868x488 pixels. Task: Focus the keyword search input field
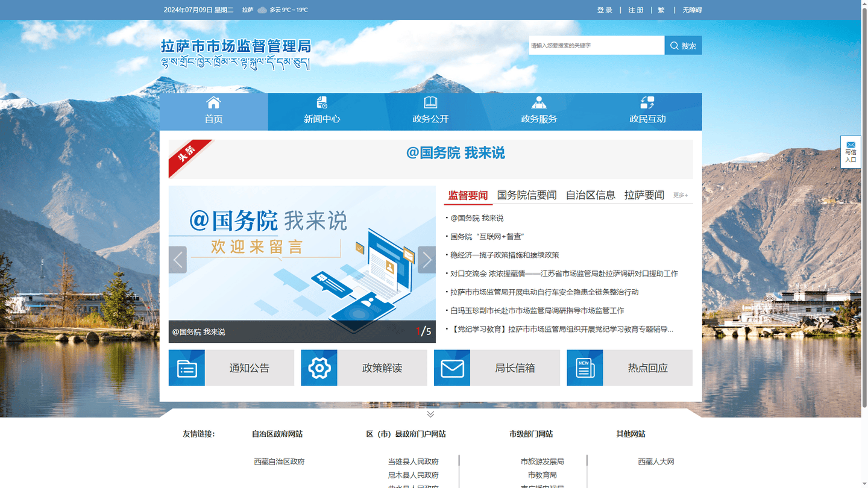(x=597, y=46)
